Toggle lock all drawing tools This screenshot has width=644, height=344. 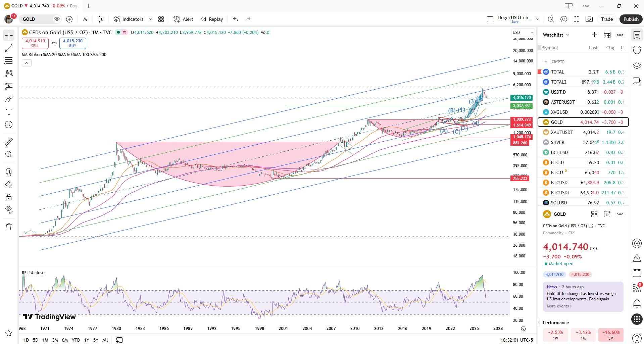point(9,197)
